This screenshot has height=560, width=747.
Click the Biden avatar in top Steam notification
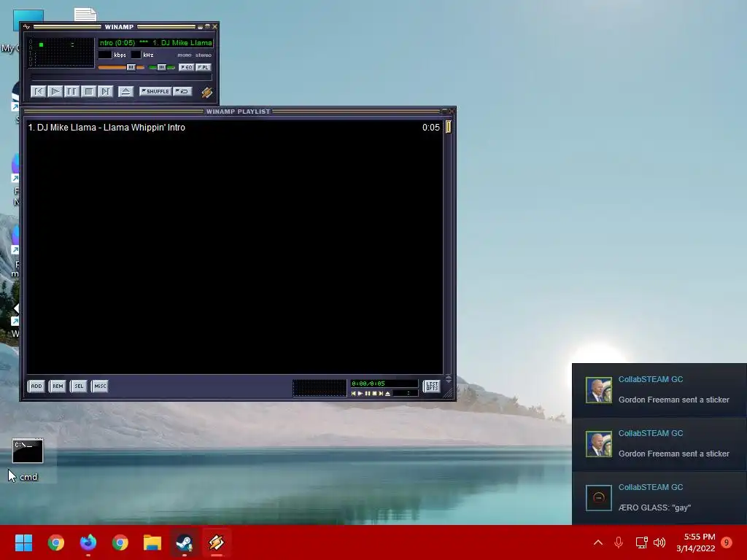click(598, 390)
